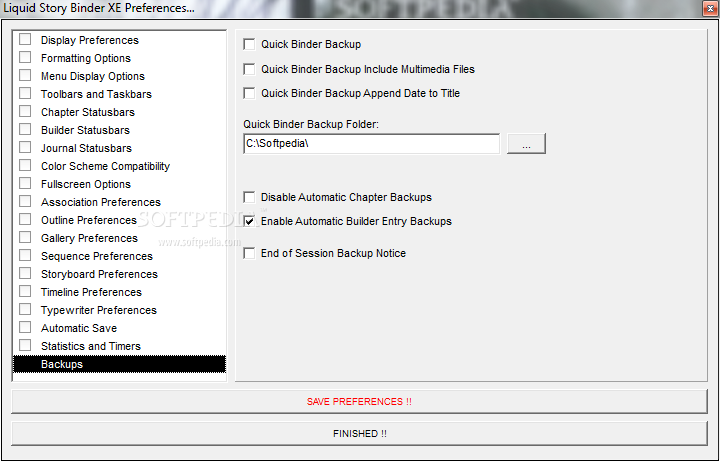The width and height of the screenshot is (720, 462).
Task: Select Toolbars and Taskbars category
Action: point(96,94)
